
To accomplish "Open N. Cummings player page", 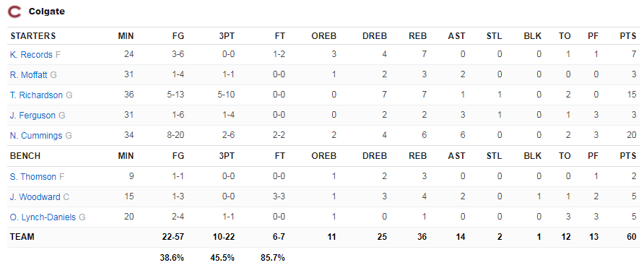I will (x=36, y=136).
